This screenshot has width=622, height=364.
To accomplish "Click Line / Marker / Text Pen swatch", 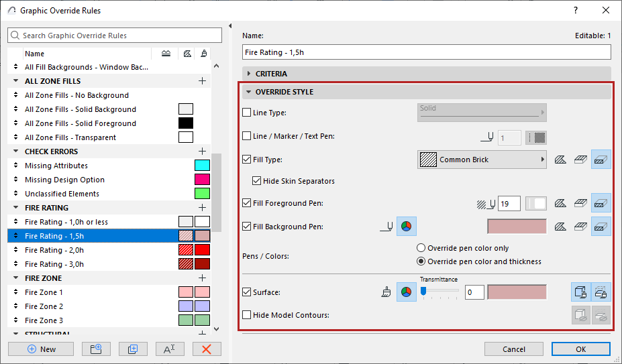I will (x=536, y=137).
